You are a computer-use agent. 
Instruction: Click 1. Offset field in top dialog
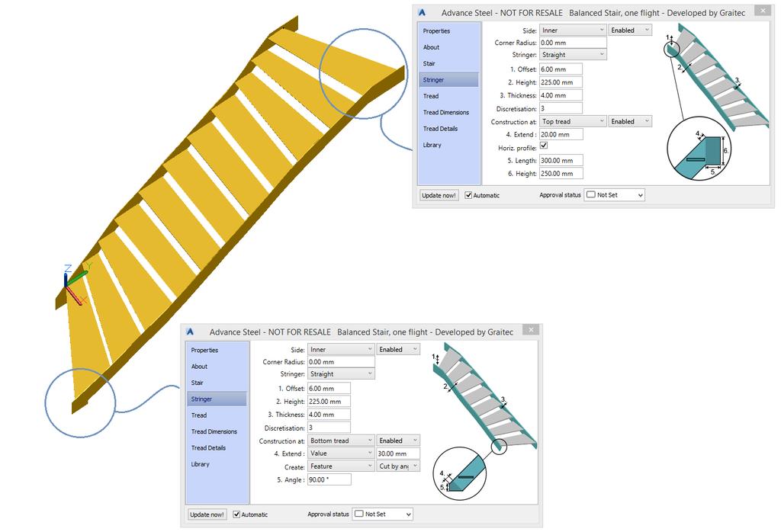point(561,69)
